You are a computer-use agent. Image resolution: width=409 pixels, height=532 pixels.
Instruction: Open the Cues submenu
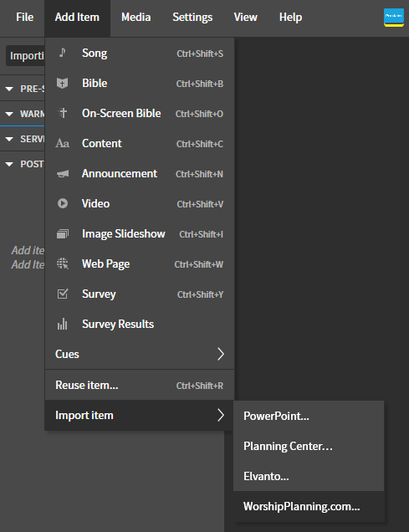(140, 354)
